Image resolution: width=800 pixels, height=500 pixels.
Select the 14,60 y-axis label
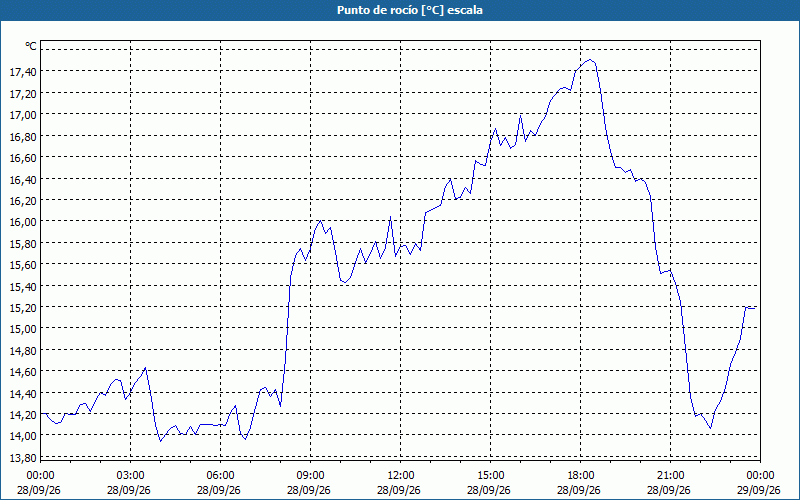coord(23,372)
